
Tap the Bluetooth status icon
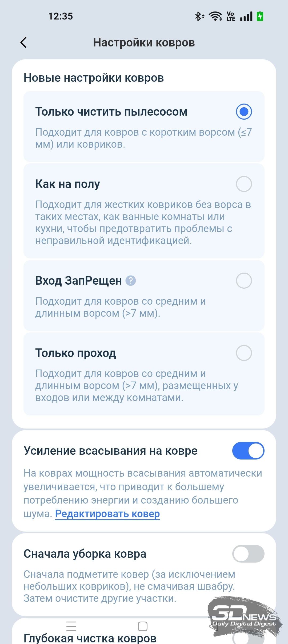199,16
